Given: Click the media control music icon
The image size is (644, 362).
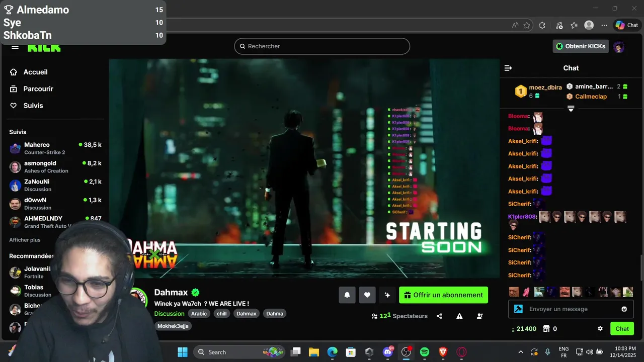Looking at the screenshot, I should tap(559, 25).
